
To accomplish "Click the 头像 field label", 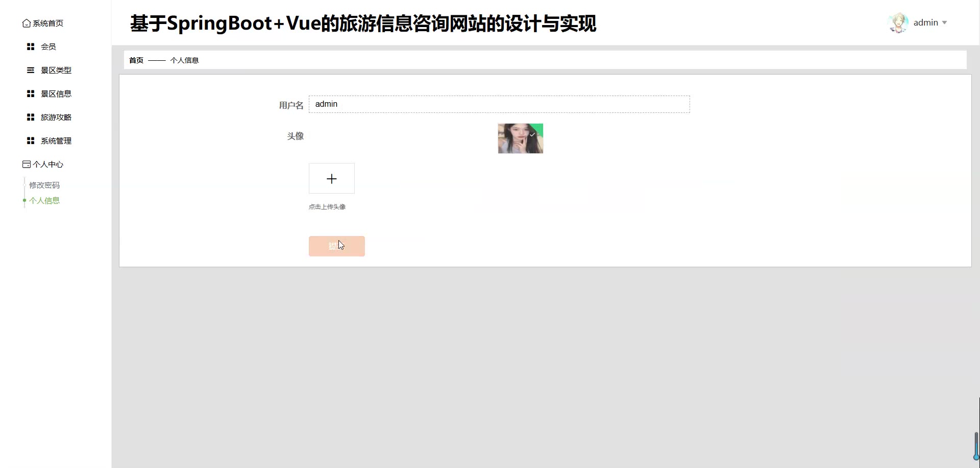I will [295, 136].
